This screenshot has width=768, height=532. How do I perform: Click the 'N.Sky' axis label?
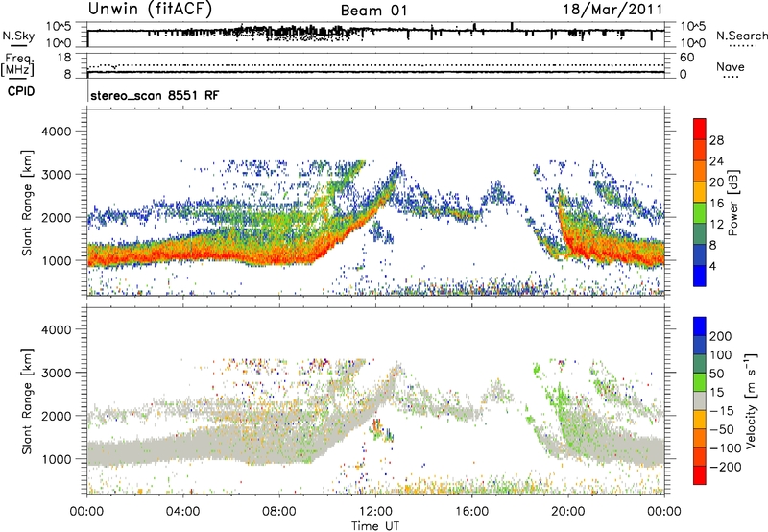(18, 36)
